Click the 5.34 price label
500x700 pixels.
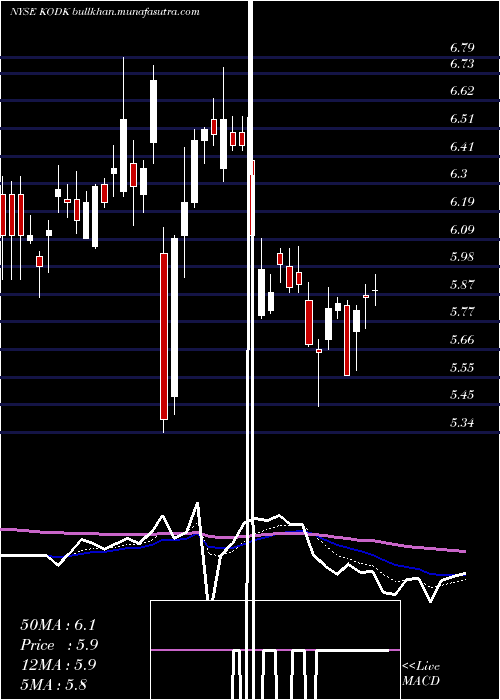pyautogui.click(x=462, y=422)
